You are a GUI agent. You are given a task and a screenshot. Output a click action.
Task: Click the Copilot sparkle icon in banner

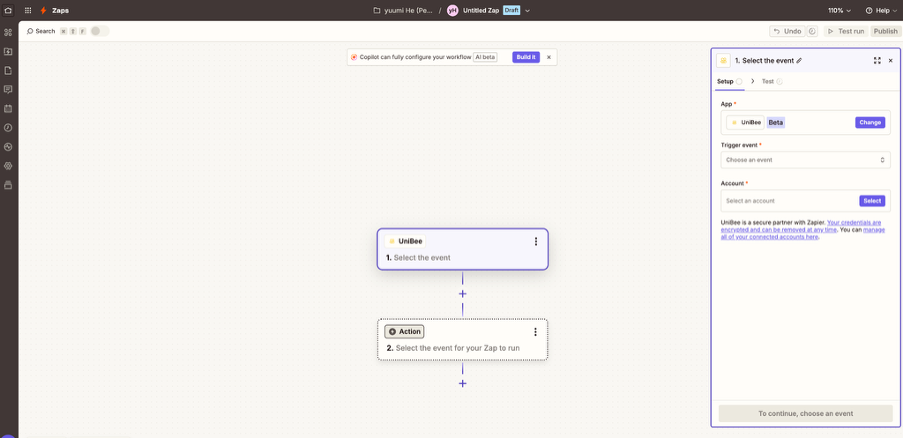pyautogui.click(x=354, y=57)
